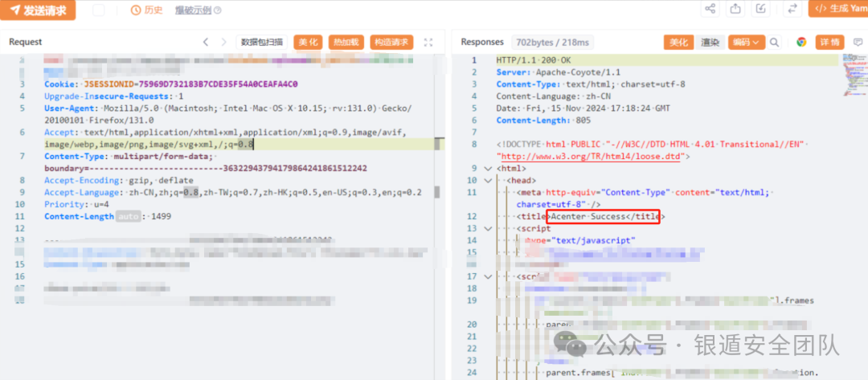Click the Content-Type multipart/form-data line
The height and width of the screenshot is (380, 868).
128,156
